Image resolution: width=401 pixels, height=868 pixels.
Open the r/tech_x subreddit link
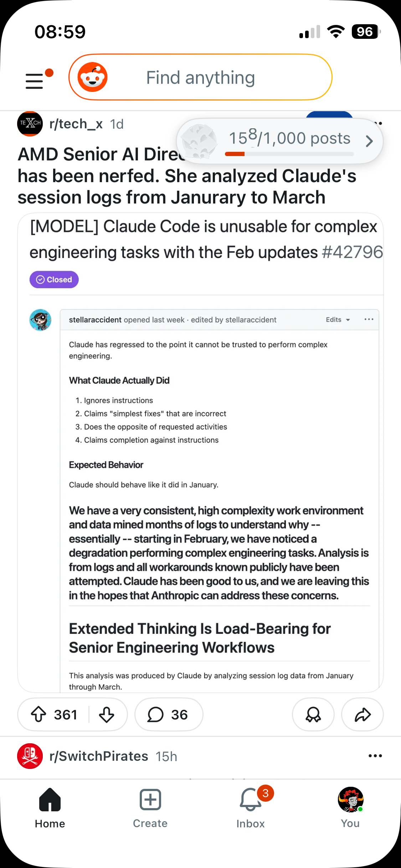(x=76, y=124)
